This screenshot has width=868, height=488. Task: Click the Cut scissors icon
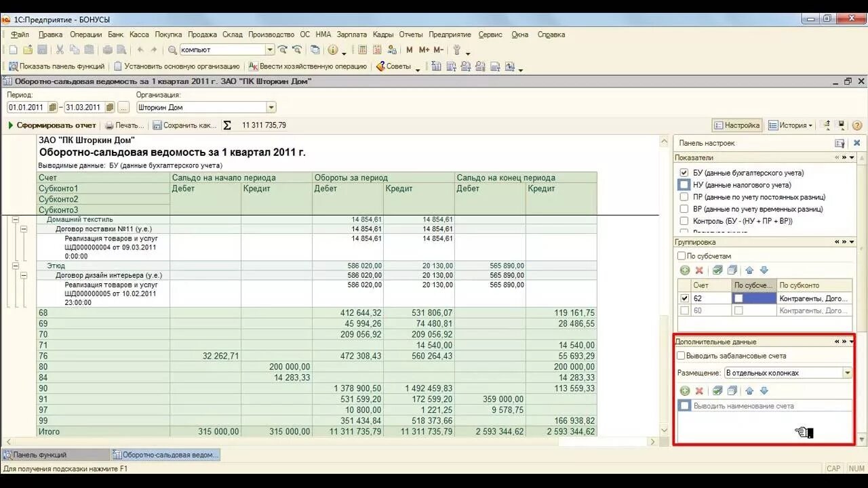60,49
